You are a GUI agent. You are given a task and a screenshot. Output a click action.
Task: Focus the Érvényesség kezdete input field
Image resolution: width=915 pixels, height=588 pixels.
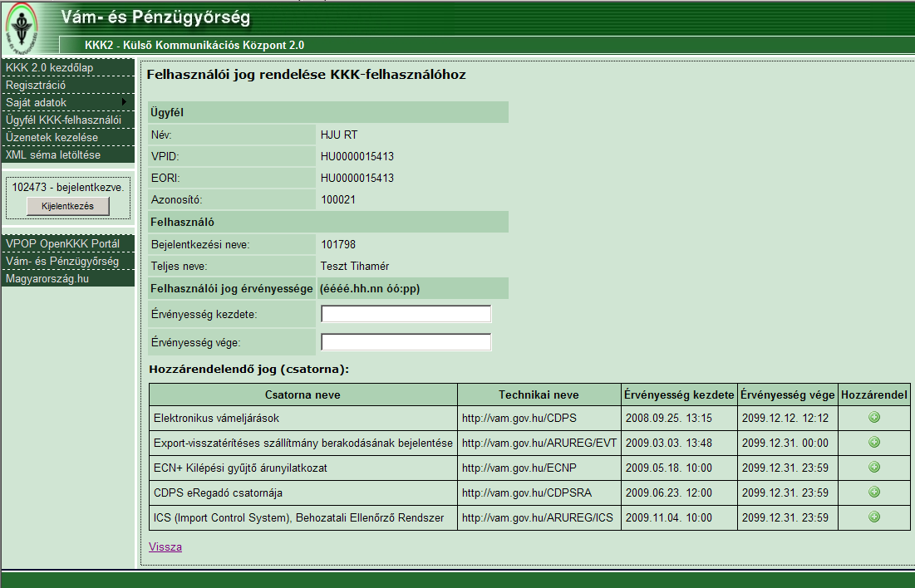pyautogui.click(x=406, y=314)
